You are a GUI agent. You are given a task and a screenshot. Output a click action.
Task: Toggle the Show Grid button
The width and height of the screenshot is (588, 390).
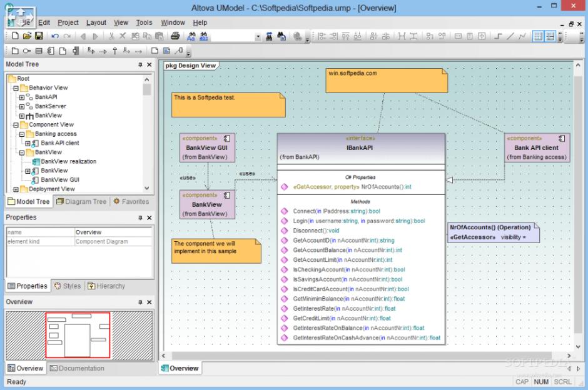click(538, 37)
